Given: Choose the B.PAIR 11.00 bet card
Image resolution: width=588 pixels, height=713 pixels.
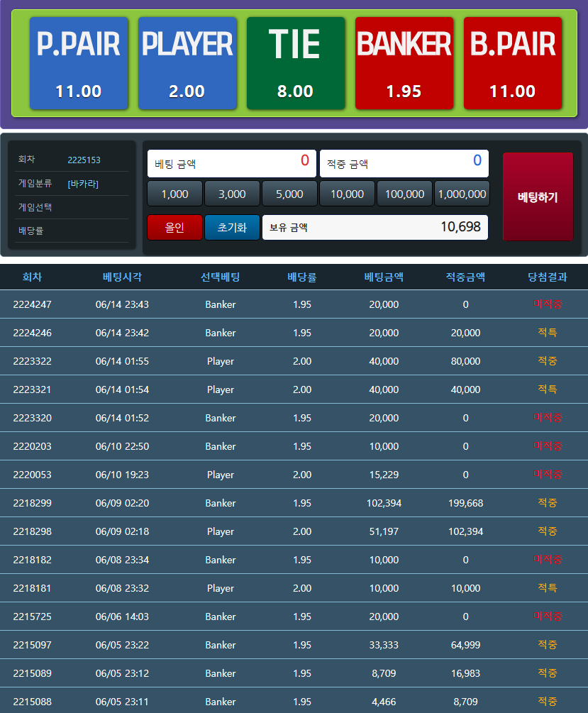Looking at the screenshot, I should (512, 63).
